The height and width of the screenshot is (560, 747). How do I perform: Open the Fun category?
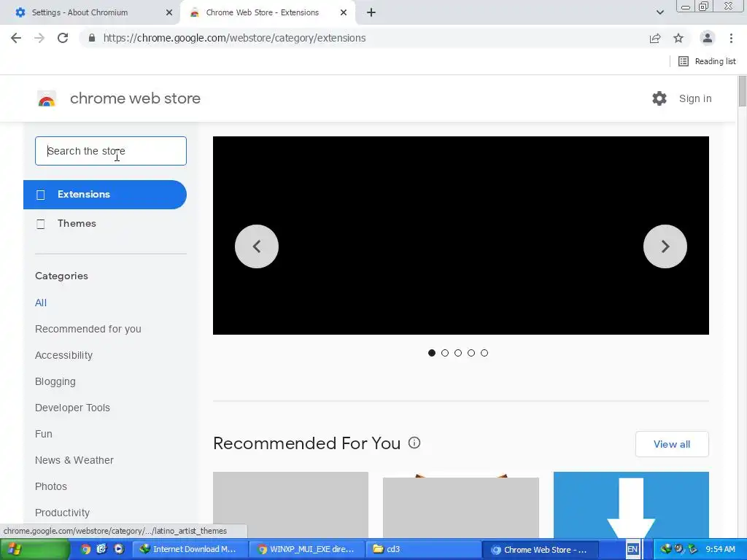[x=44, y=434]
